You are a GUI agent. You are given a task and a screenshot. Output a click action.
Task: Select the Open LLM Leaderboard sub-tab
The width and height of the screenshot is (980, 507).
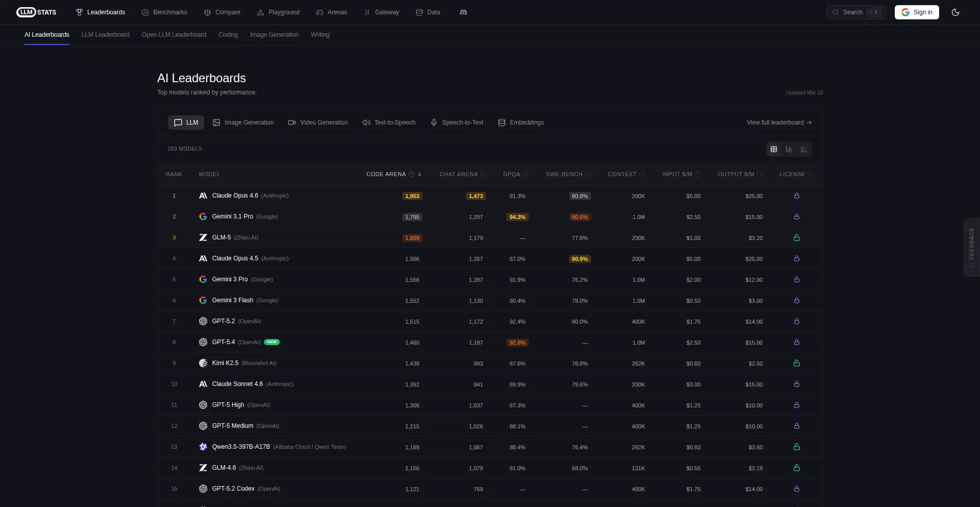click(174, 35)
